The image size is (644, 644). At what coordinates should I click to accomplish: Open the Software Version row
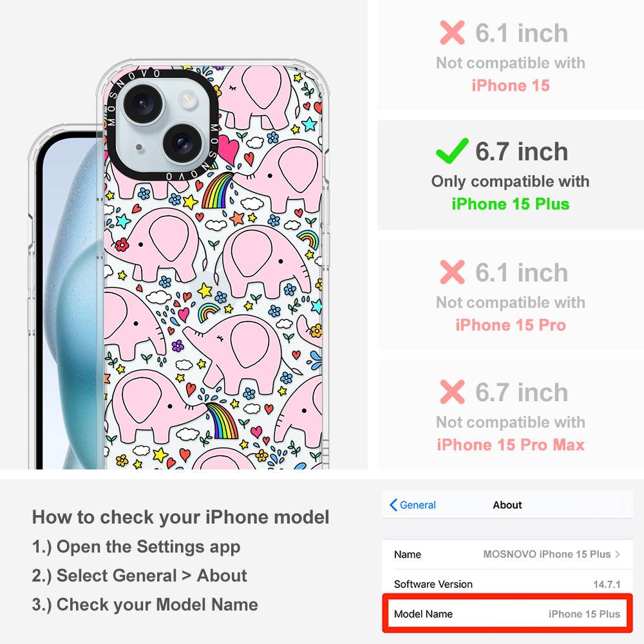pyautogui.click(x=507, y=583)
